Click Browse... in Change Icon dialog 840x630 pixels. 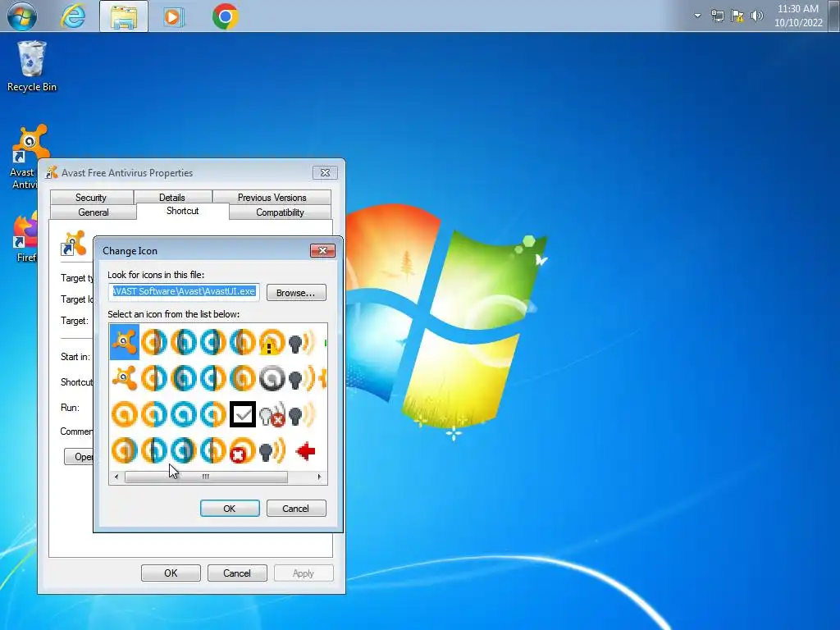point(296,293)
